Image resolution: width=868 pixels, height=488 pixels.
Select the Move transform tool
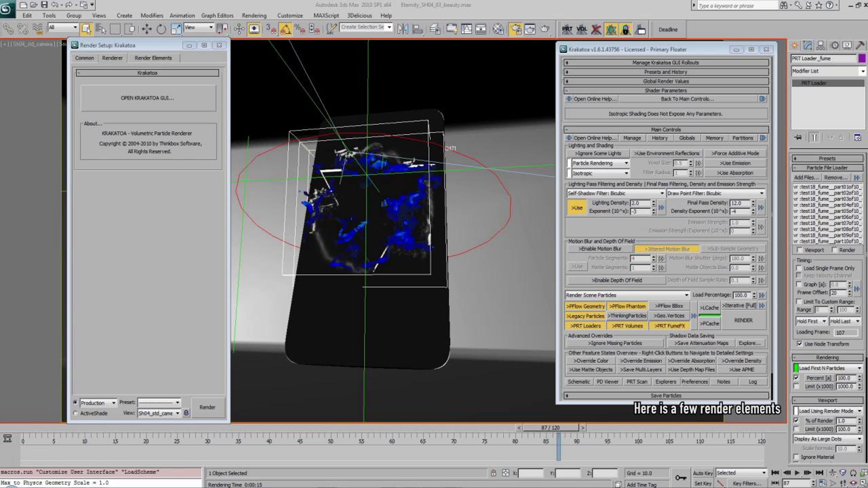pyautogui.click(x=146, y=29)
